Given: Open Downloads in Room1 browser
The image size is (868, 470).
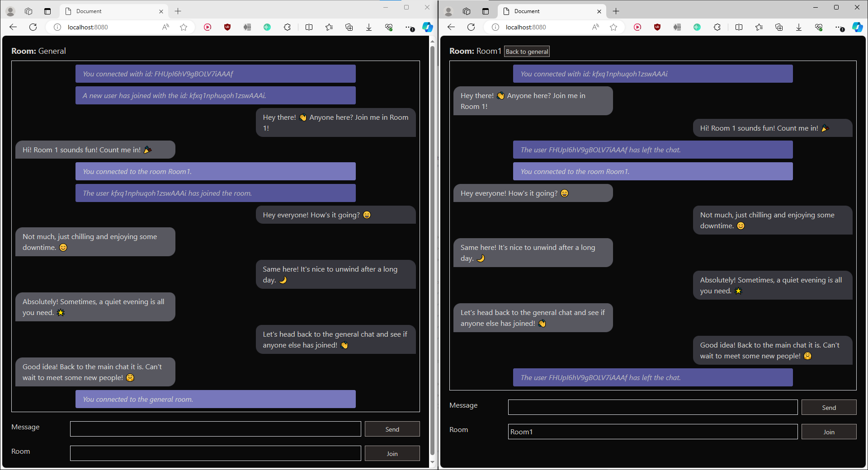Looking at the screenshot, I should [x=799, y=27].
